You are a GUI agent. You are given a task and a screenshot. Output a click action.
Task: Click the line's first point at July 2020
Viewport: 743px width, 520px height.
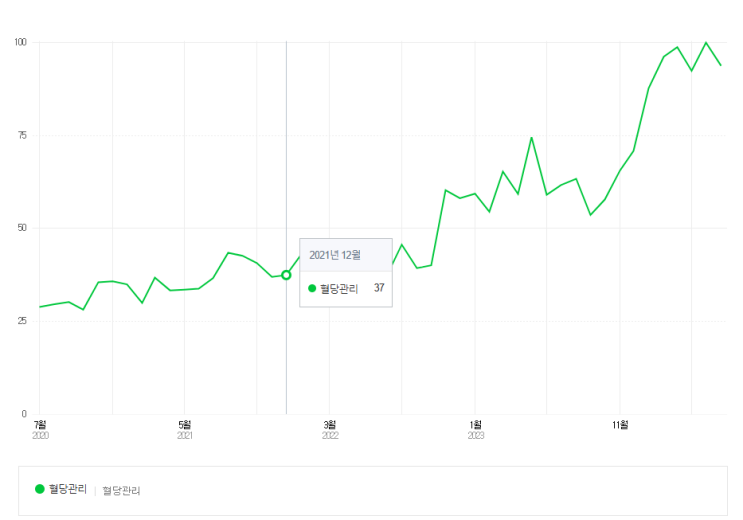click(x=40, y=307)
